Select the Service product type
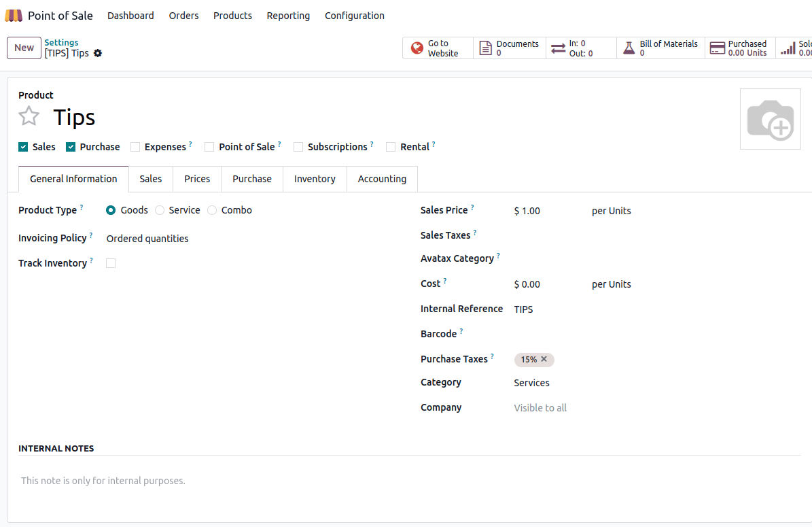Screen dimensions: 812x527 click(160, 210)
